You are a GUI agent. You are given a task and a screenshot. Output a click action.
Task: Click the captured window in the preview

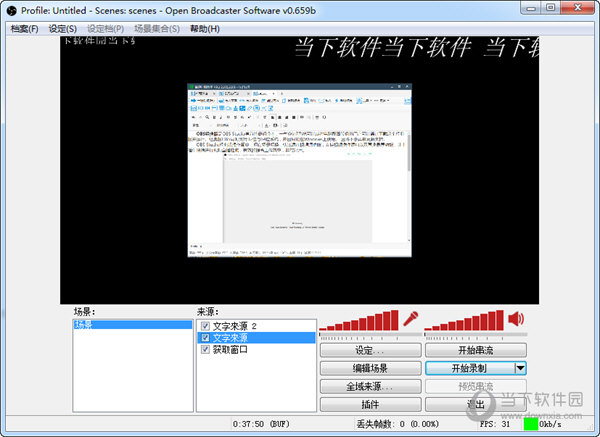(x=300, y=170)
